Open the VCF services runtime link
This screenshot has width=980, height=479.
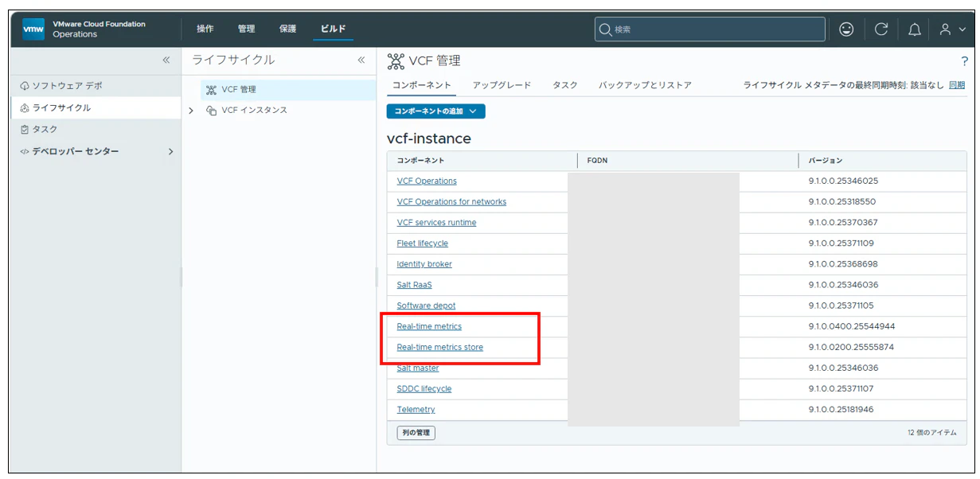coord(436,223)
